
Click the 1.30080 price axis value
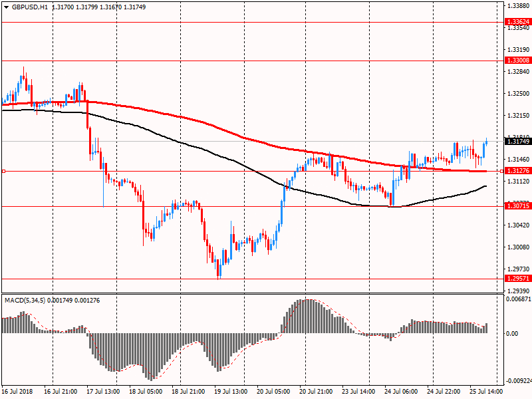click(x=519, y=247)
